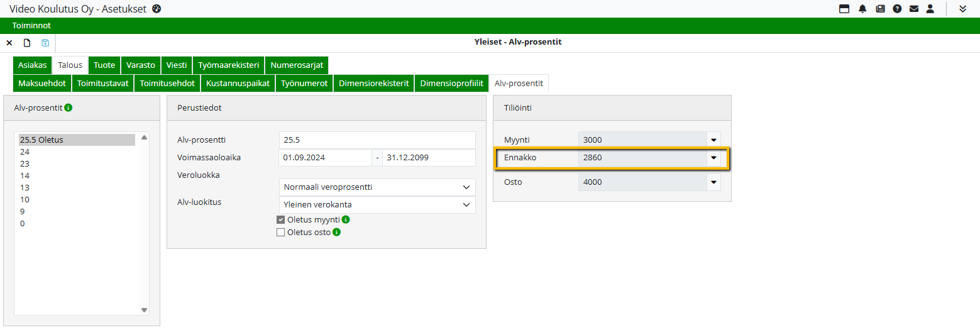Switch to the Varasto tab

click(x=141, y=65)
